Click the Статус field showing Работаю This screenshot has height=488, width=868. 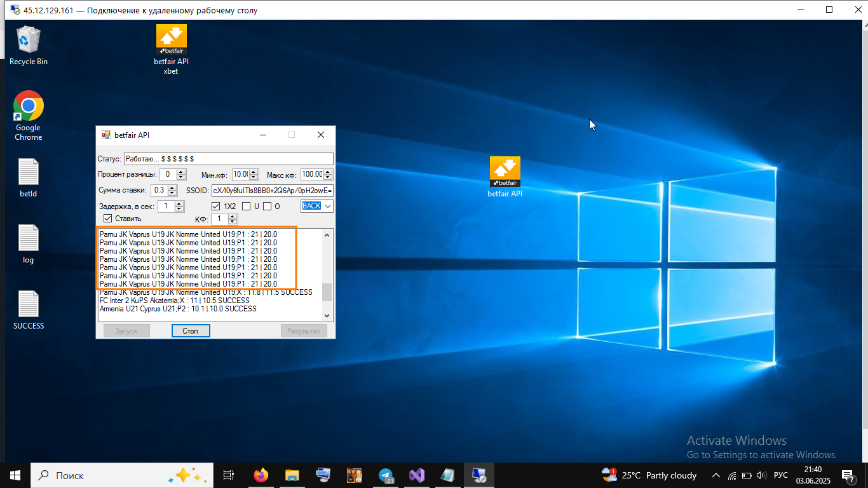click(228, 158)
